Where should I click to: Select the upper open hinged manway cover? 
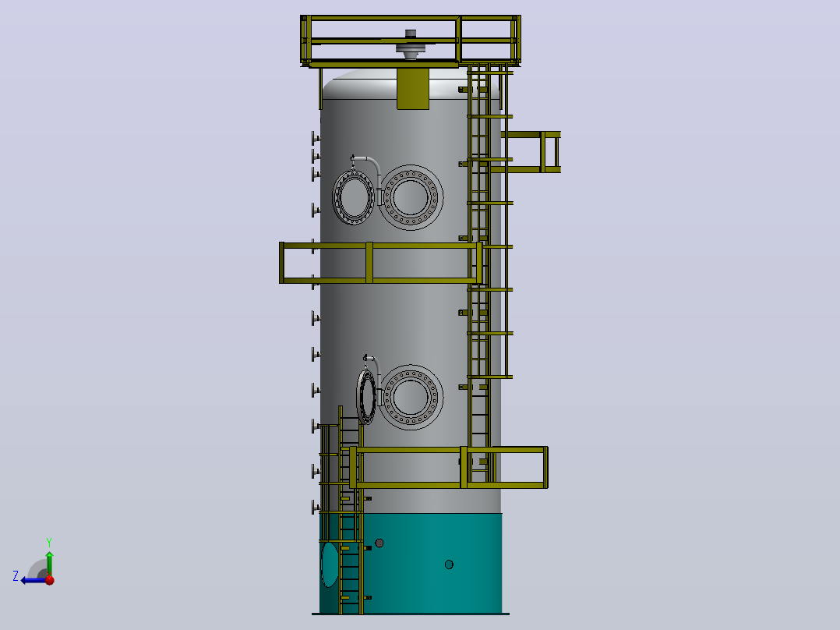[353, 196]
